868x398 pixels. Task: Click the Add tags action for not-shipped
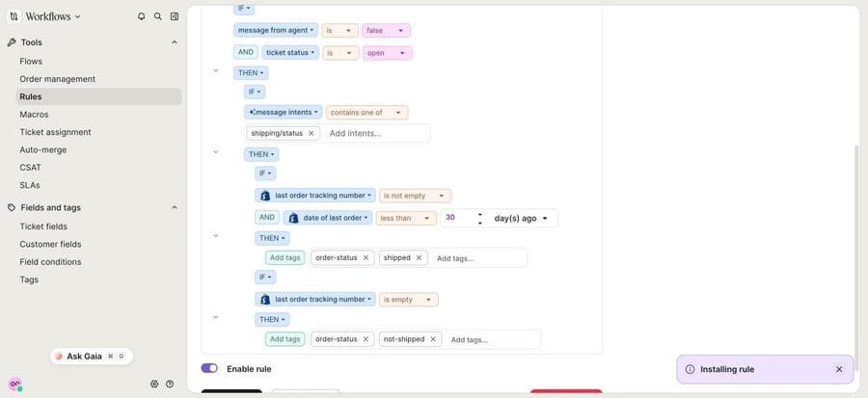[285, 339]
